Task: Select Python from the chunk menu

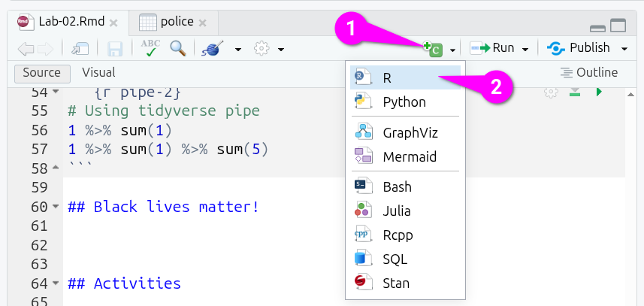Action: [404, 101]
